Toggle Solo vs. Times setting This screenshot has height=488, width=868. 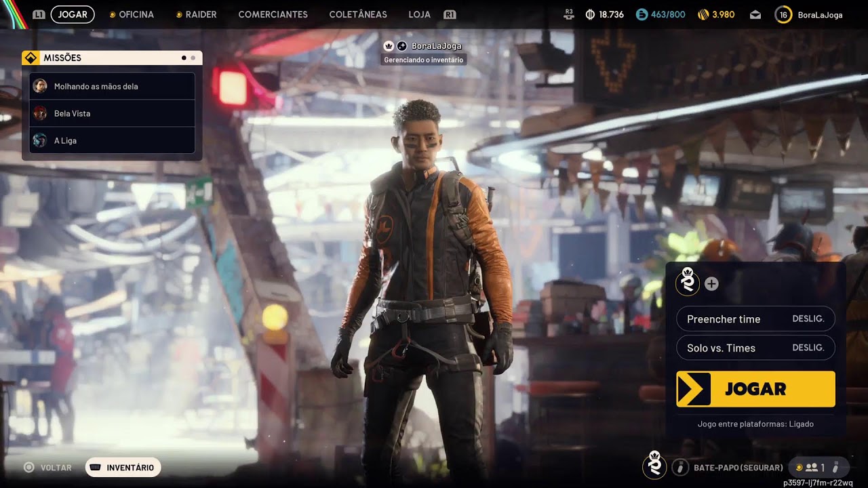(x=755, y=348)
